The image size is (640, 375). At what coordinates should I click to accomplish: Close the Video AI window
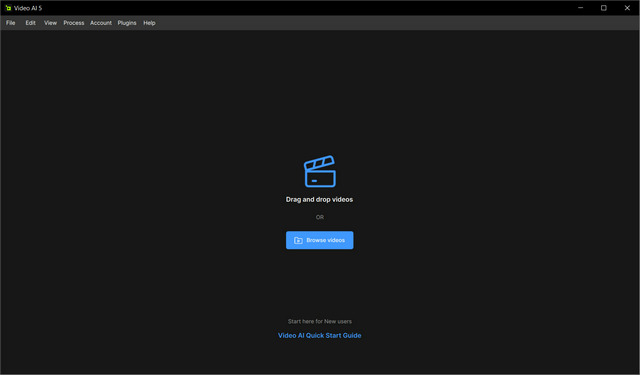pyautogui.click(x=627, y=8)
